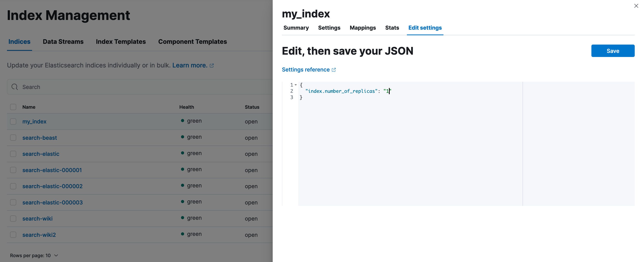Image resolution: width=644 pixels, height=262 pixels.
Task: Save the edited JSON settings
Action: click(x=613, y=51)
